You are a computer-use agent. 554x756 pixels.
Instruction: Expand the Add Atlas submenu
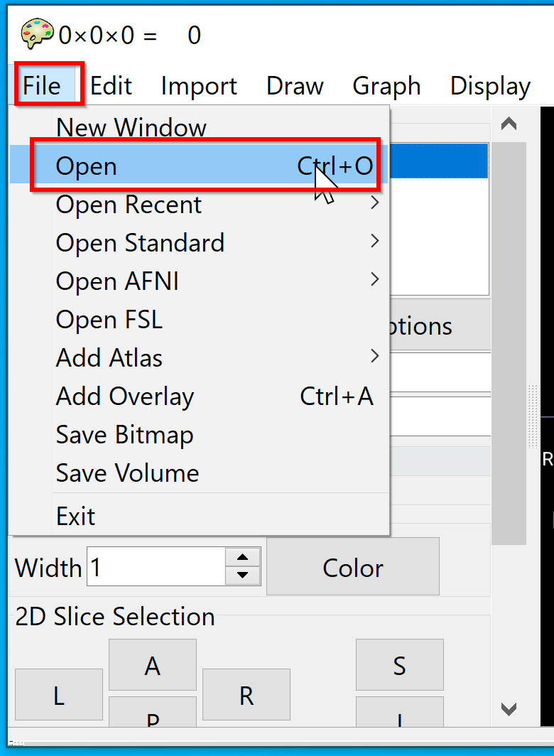(x=199, y=358)
